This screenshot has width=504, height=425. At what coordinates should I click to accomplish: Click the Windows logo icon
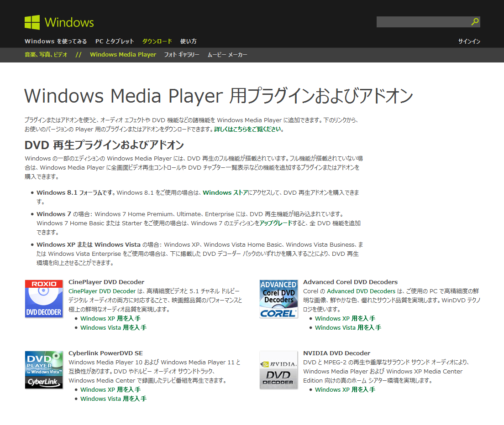32,22
